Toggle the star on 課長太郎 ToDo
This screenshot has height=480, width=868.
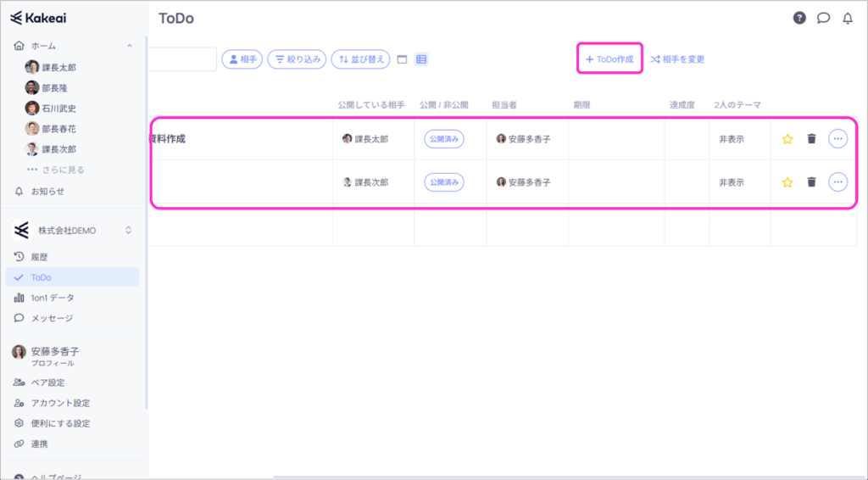(787, 139)
